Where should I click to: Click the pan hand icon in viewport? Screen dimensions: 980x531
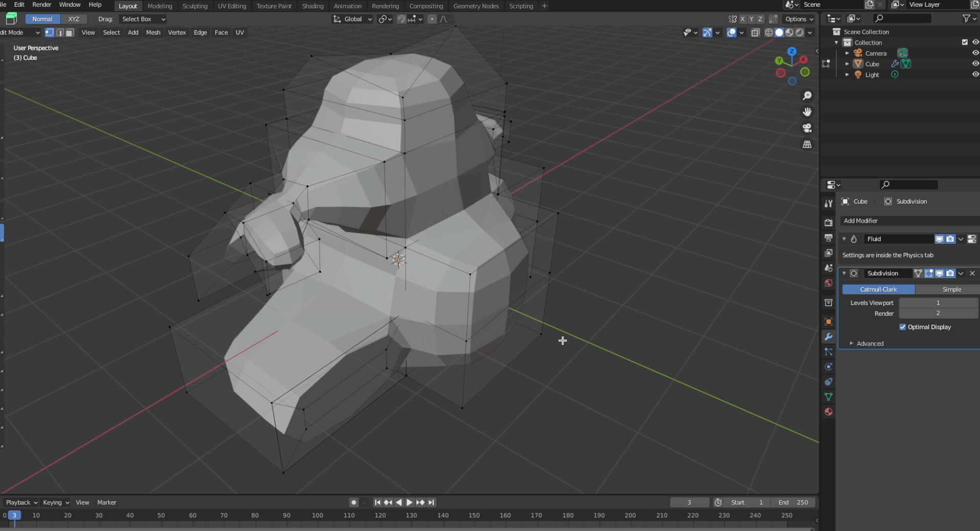(x=807, y=112)
